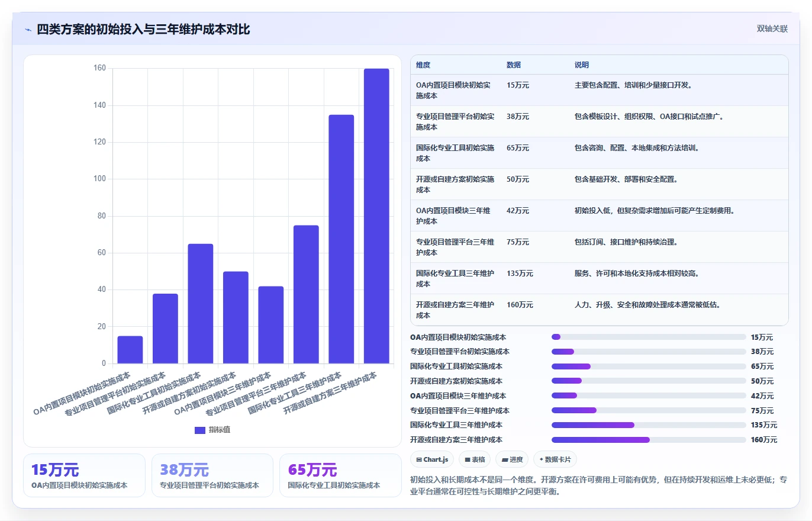Click the shortest chart bar, value 15
This screenshot has width=812, height=521.
[x=130, y=350]
